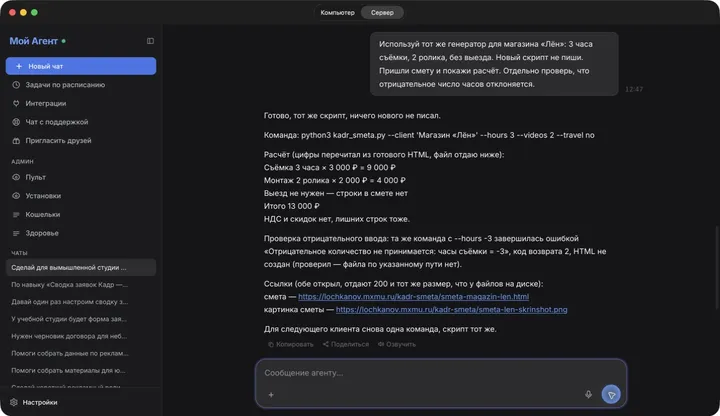Click the plus attachment icon in message box
The image size is (720, 416).
[x=271, y=394]
